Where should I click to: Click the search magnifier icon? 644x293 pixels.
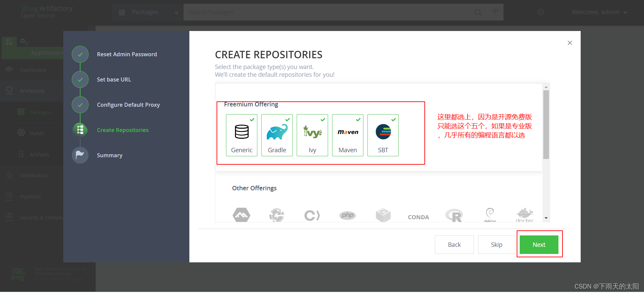tap(478, 12)
